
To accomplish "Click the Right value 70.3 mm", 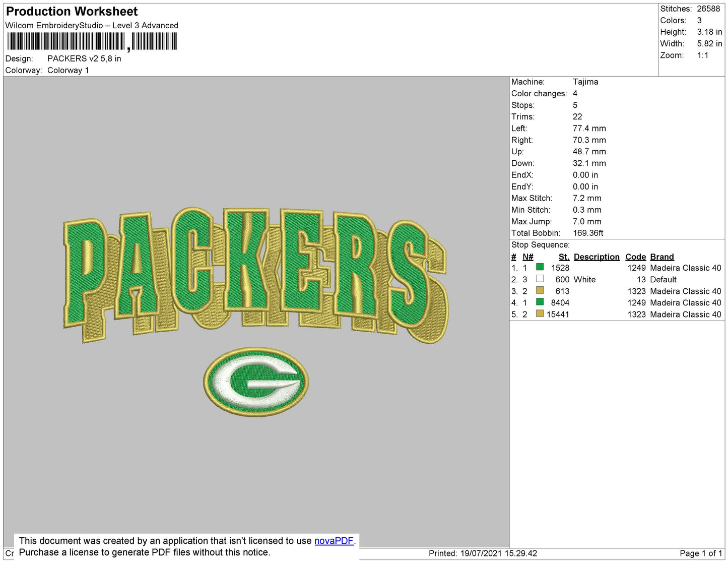I will pyautogui.click(x=589, y=140).
